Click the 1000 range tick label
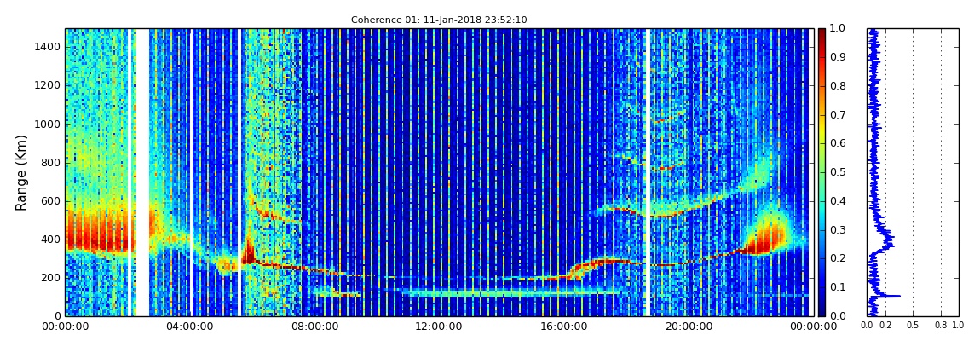Viewport: 980px width, 347px height. [x=49, y=124]
